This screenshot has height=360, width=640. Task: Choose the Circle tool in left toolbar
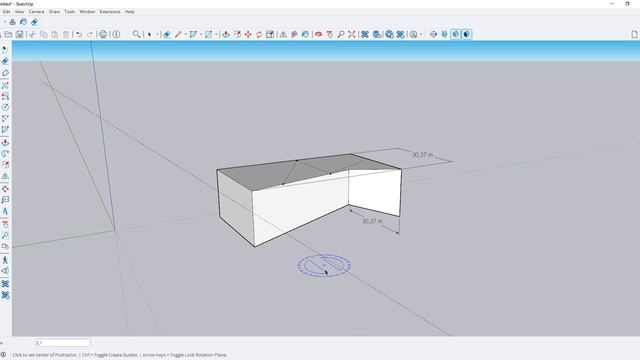click(x=5, y=107)
